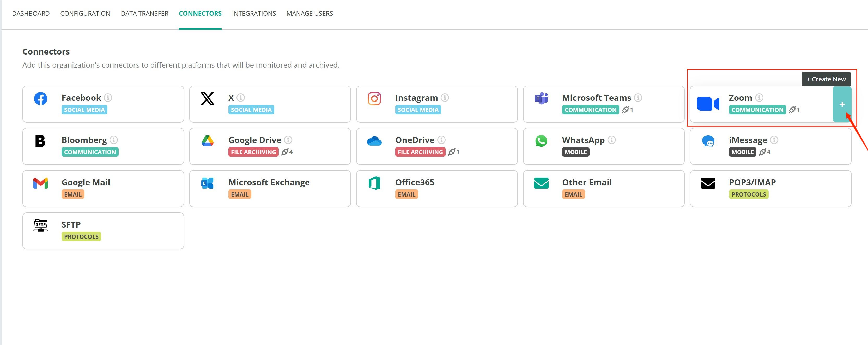Screen dimensions: 868x345
Task: Click Protocols tag on POP3/IMAP
Action: coord(748,195)
